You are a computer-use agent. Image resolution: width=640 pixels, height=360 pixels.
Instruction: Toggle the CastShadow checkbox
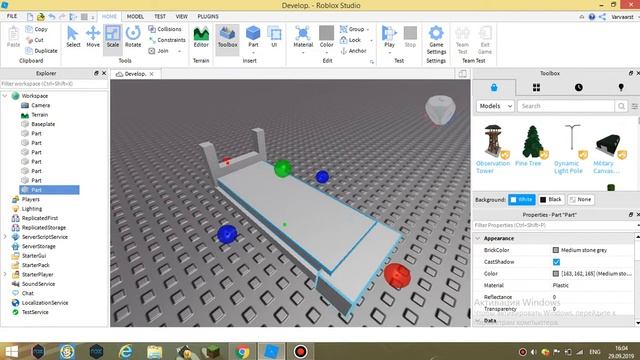(556, 262)
